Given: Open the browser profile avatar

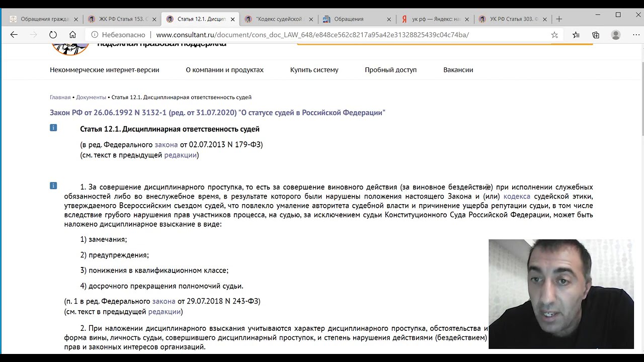Looking at the screenshot, I should 616,35.
